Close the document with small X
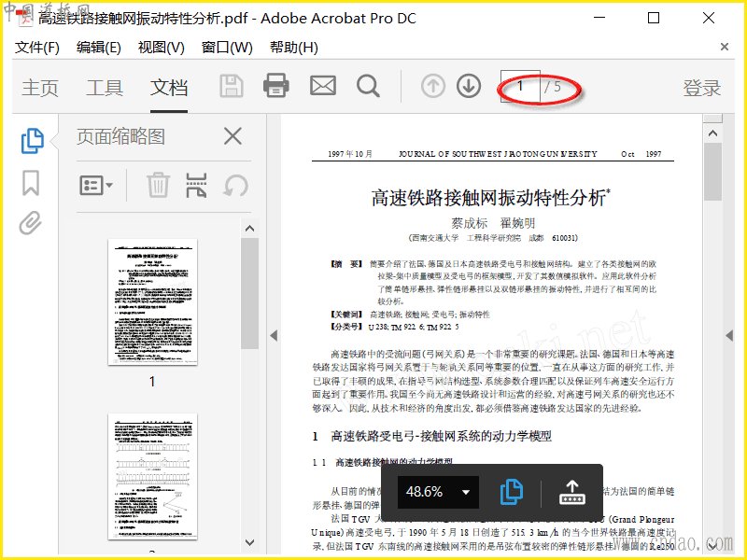The height and width of the screenshot is (560, 747). pyautogui.click(x=725, y=47)
